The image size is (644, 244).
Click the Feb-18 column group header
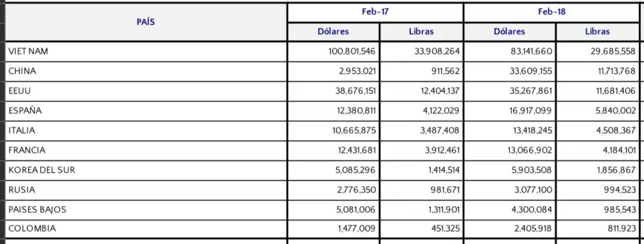pyautogui.click(x=551, y=13)
